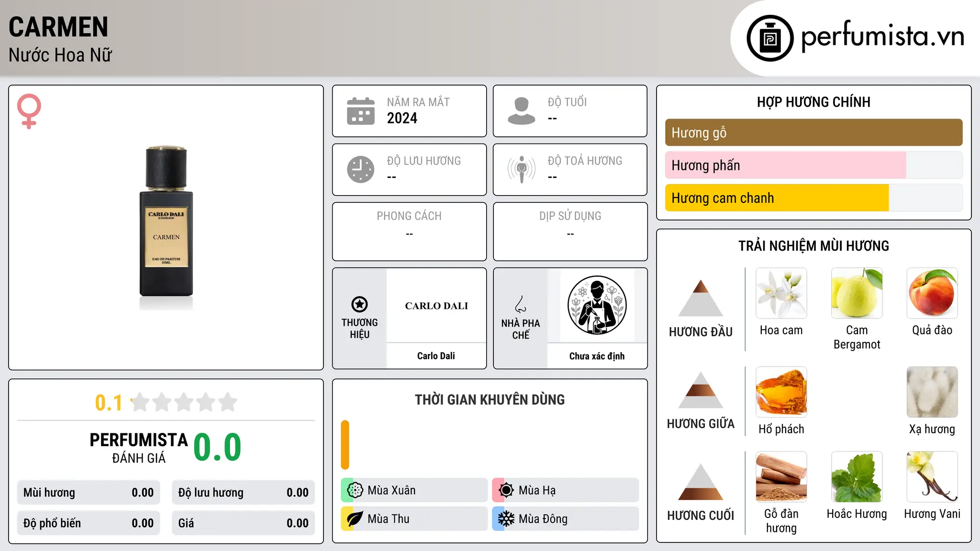Screen dimensions: 980x551
Task: Click the CARLO DALI brand logo
Action: [x=436, y=306]
